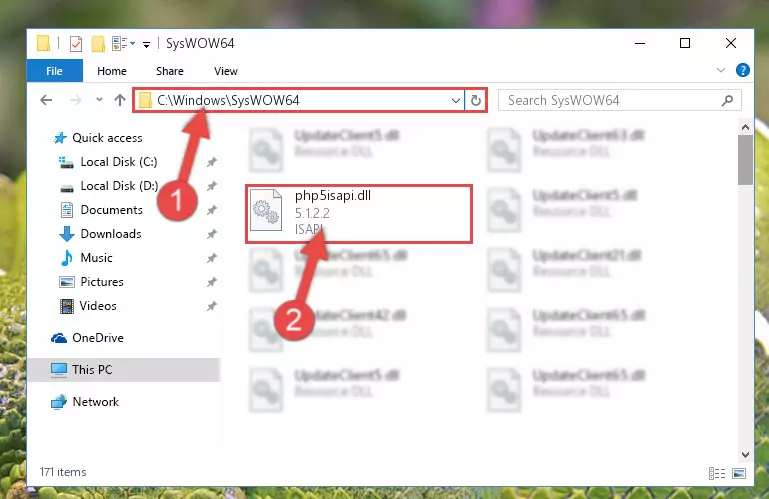Click the search magnifier icon

tap(727, 101)
